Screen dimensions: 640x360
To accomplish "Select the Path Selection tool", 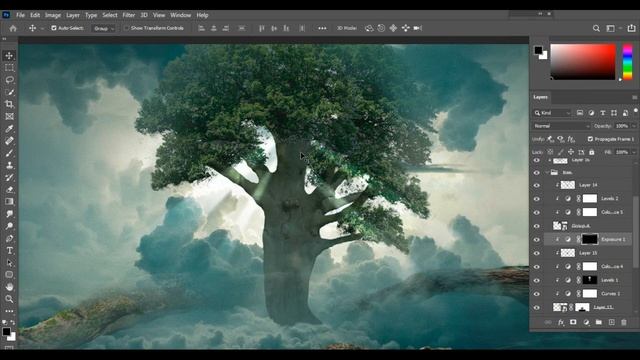I will coord(9,263).
